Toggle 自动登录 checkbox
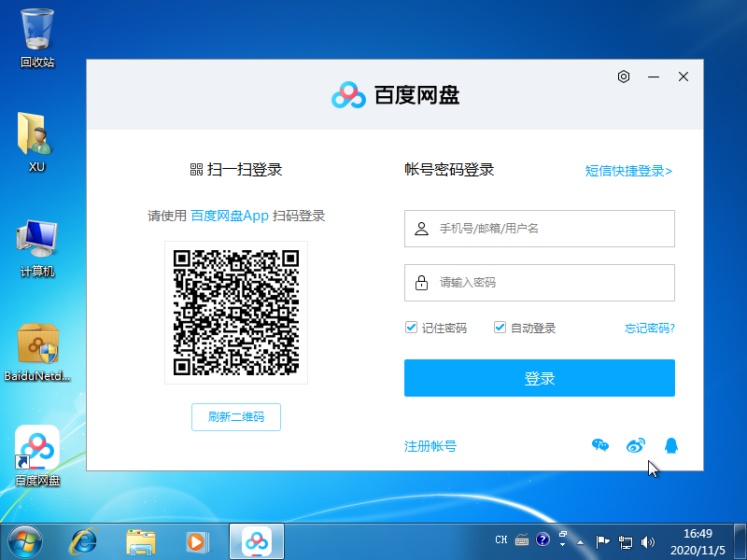Viewport: 747px width, 560px height. click(x=500, y=328)
